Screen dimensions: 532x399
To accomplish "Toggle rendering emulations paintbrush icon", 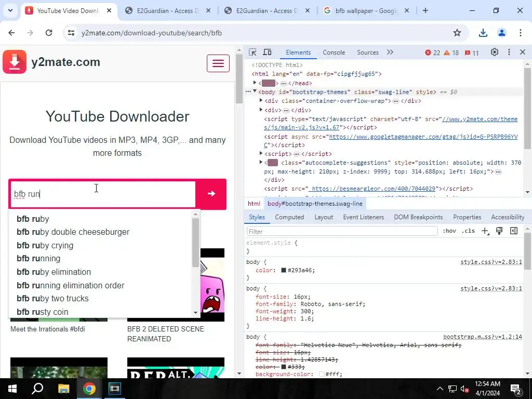I will [499, 231].
